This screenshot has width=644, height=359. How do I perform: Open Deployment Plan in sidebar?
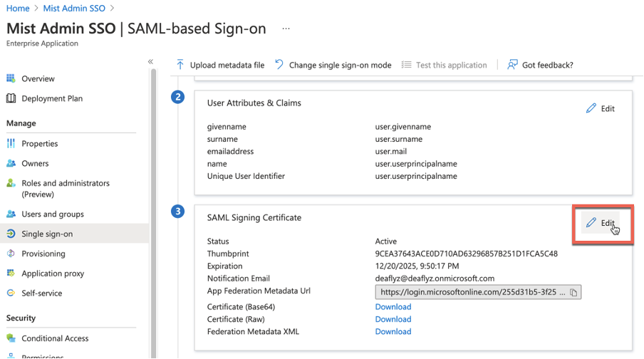52,98
